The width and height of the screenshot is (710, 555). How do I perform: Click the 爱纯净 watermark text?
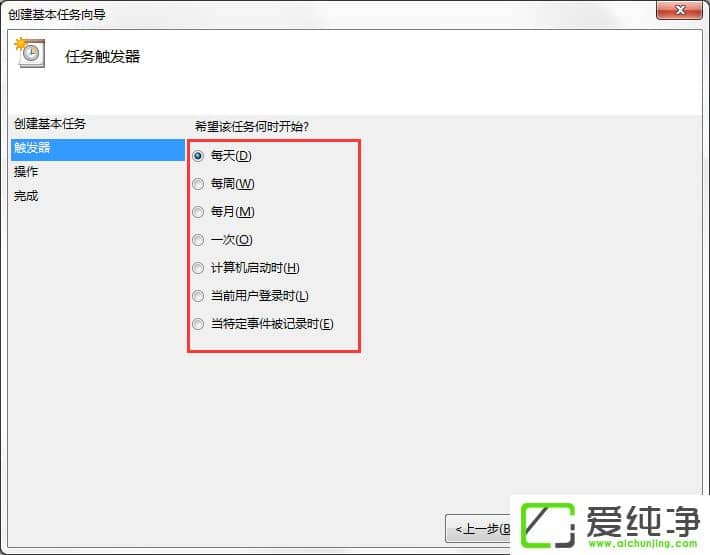[x=643, y=521]
